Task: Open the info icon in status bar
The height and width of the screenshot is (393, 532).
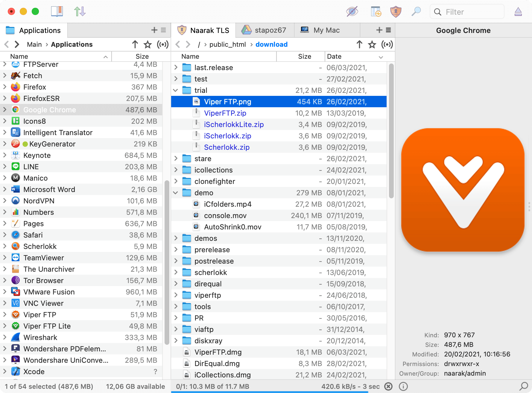Action: [403, 386]
